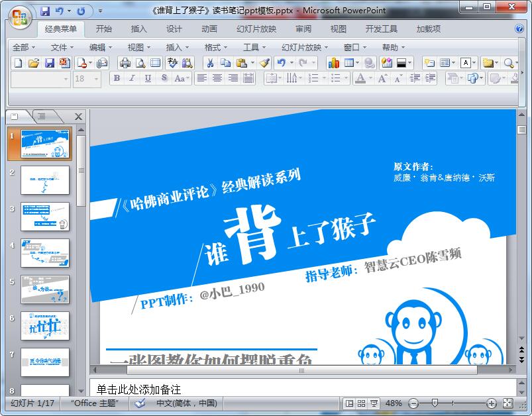The image size is (532, 416).
Task: Open the 幻灯片放映 ribbon tab
Action: coord(256,29)
